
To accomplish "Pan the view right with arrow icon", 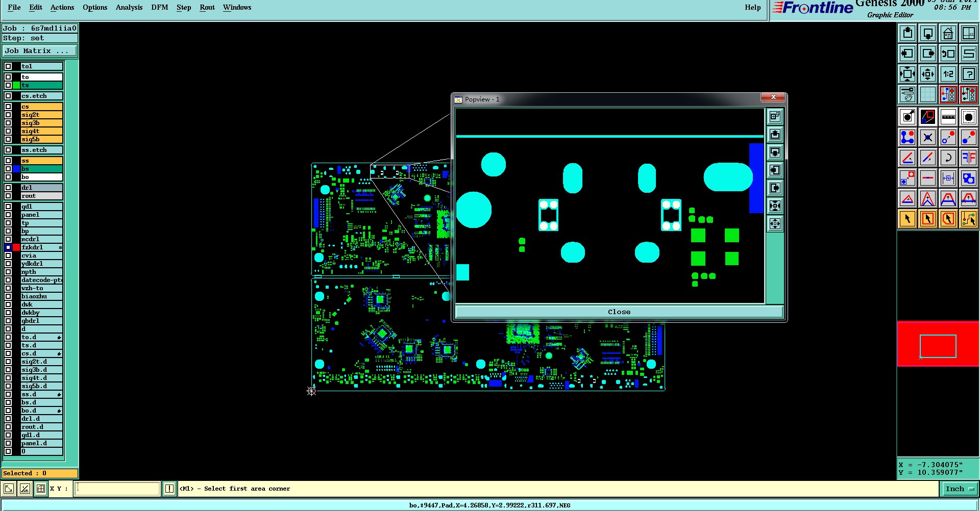I will (x=928, y=54).
